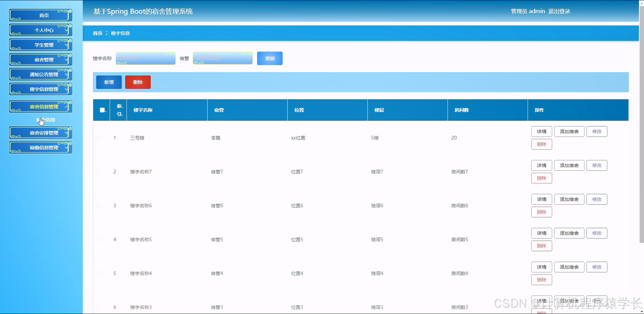Click the 查询 search button
Image resolution: width=644 pixels, height=314 pixels.
click(x=270, y=58)
